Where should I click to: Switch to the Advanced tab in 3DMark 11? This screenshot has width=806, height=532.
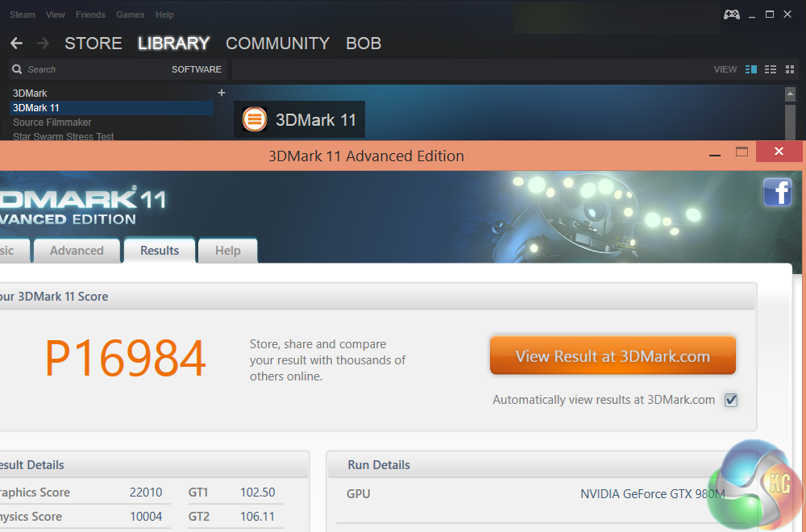77,251
